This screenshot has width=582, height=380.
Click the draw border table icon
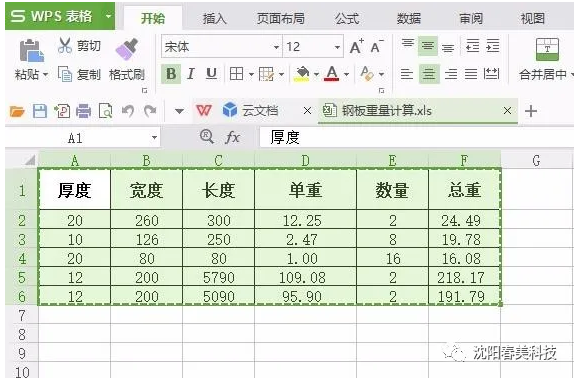266,74
